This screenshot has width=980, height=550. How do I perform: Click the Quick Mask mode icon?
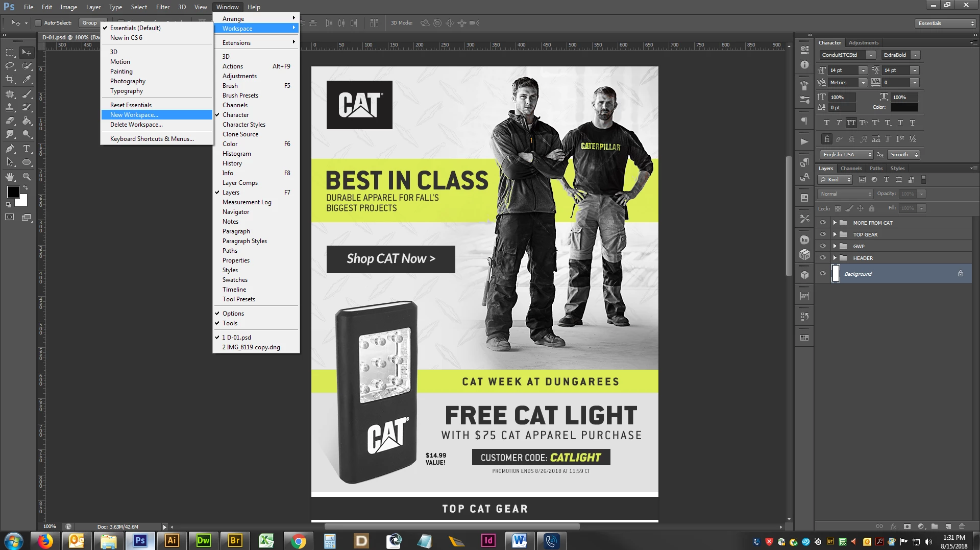10,217
